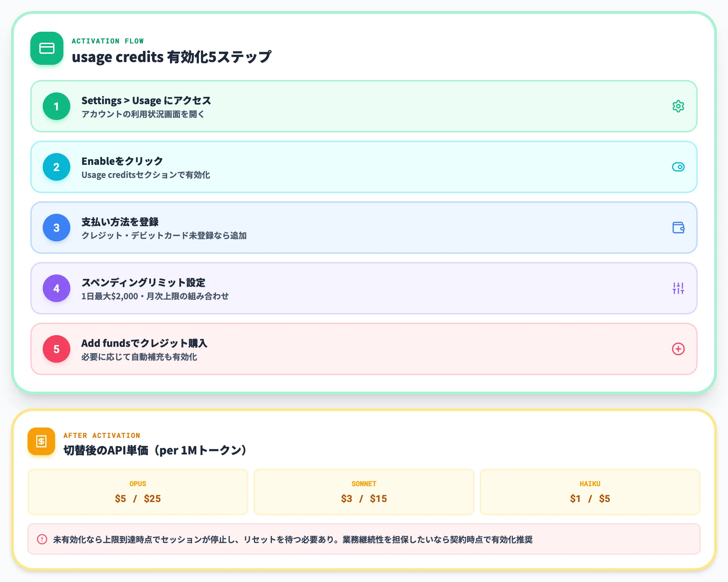Click the step 3 number circle
Viewport: 728px width, 582px height.
tap(57, 228)
